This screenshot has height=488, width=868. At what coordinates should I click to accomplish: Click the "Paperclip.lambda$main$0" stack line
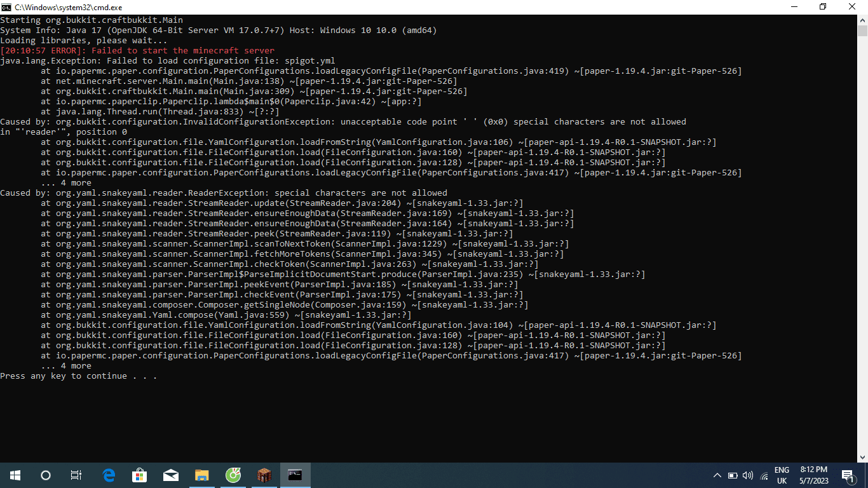(231, 102)
